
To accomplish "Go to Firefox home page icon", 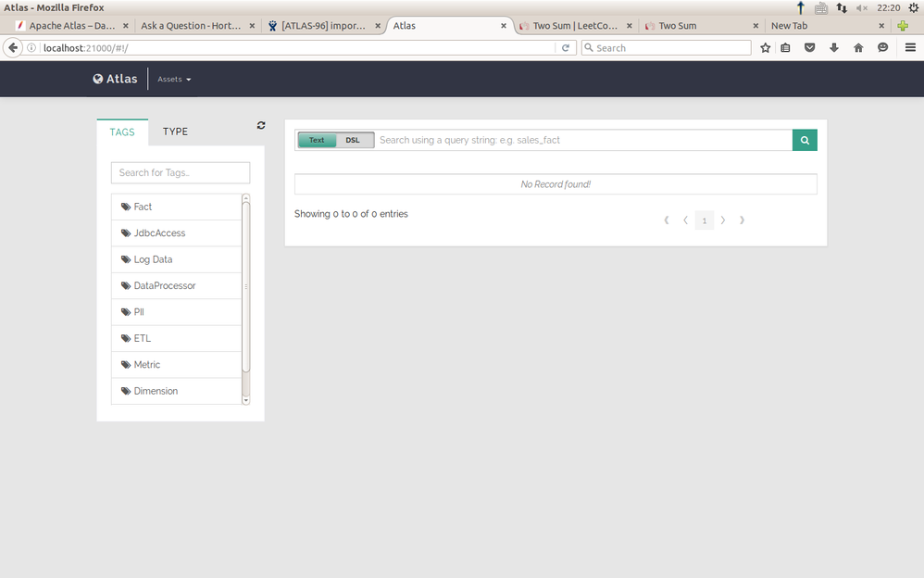I will tap(858, 48).
